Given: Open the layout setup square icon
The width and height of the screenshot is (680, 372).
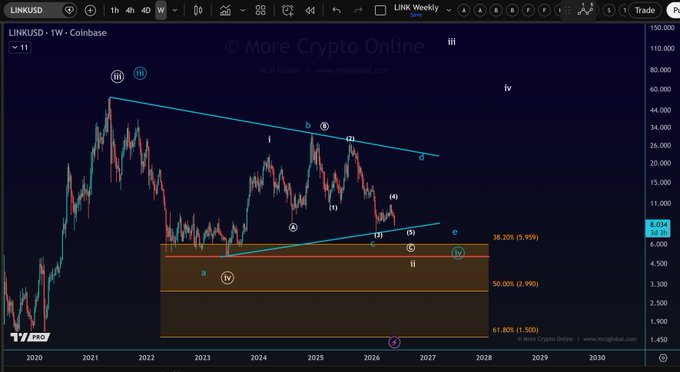Looking at the screenshot, I should 380,10.
